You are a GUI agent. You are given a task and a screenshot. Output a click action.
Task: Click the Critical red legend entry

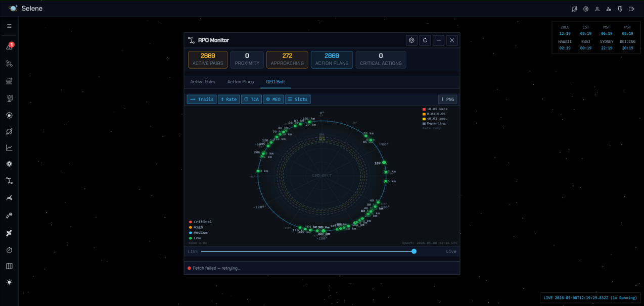(x=200, y=222)
